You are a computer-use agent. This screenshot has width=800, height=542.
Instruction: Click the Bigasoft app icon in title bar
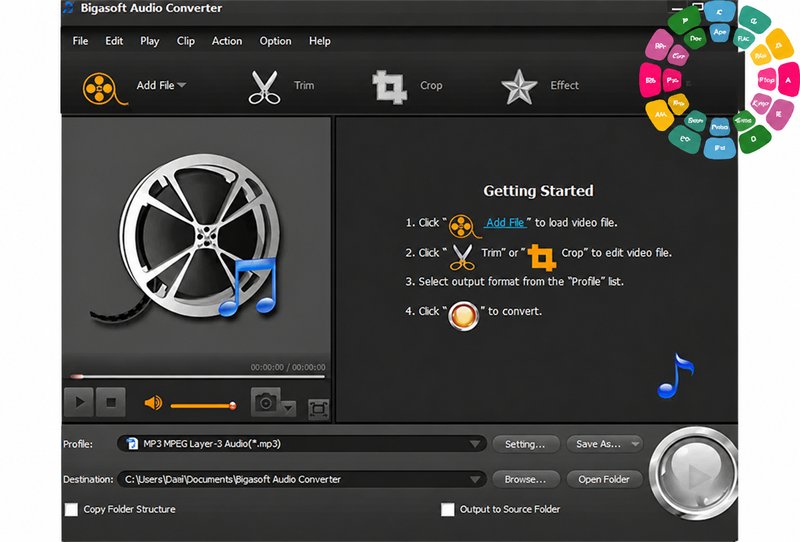tap(68, 8)
